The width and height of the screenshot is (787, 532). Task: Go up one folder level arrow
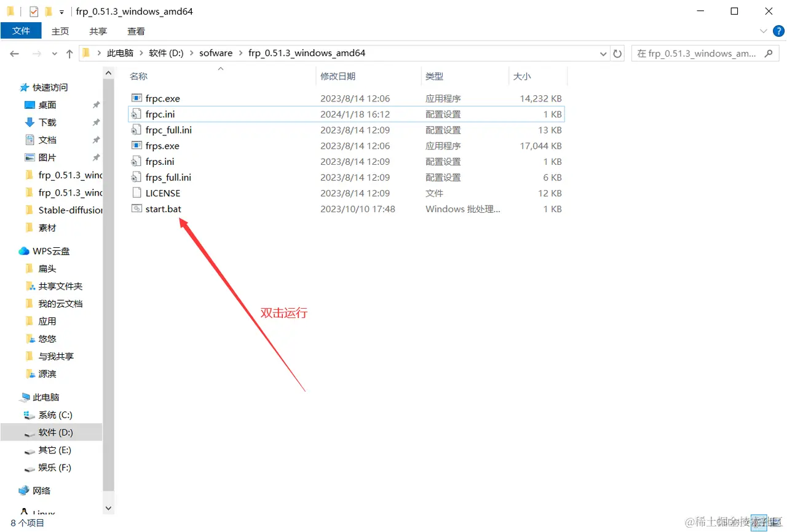pyautogui.click(x=69, y=54)
